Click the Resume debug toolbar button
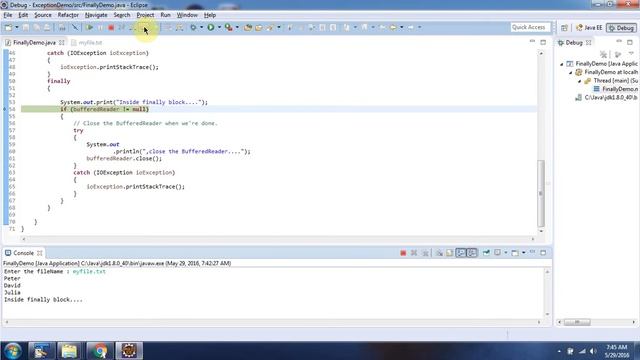Screen dimensions: 640x360 [x=89, y=27]
